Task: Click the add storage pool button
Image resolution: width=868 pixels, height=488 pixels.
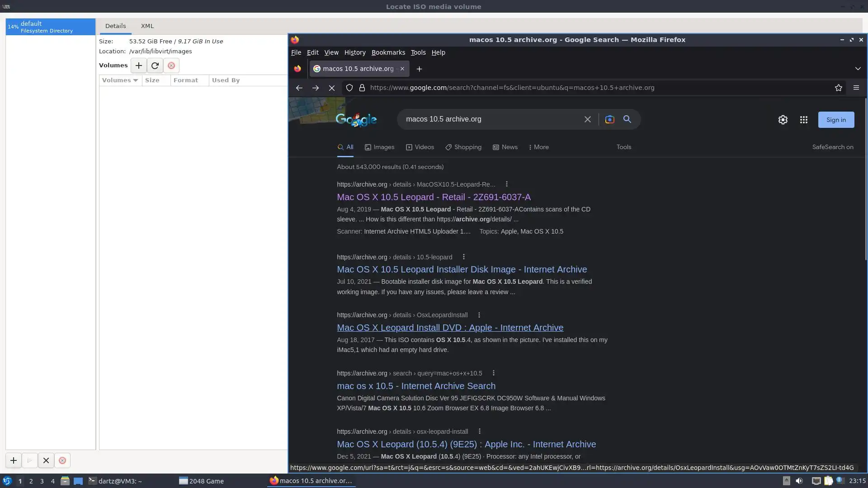Action: coord(14,460)
